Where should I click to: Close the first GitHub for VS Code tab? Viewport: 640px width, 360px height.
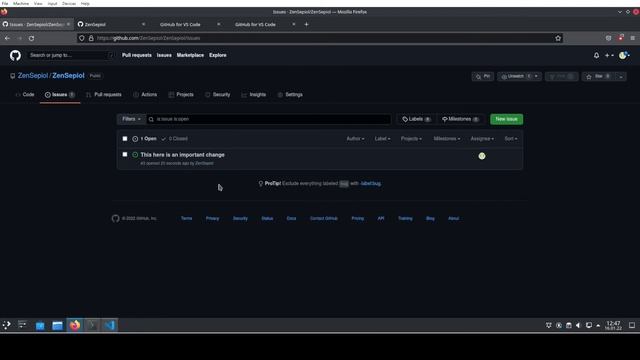tap(218, 24)
